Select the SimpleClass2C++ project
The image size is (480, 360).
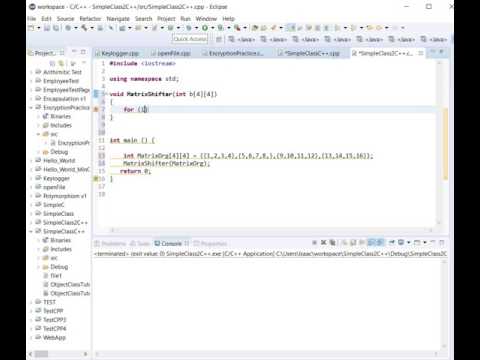65,222
